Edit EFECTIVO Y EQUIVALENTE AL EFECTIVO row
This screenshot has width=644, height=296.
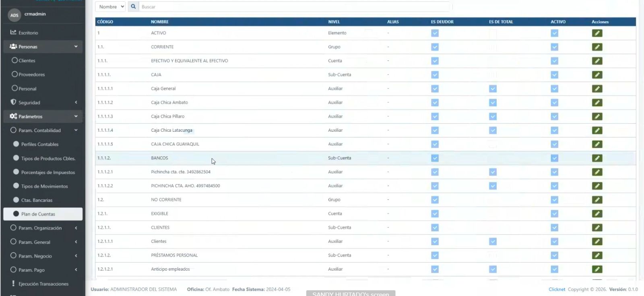597,61
